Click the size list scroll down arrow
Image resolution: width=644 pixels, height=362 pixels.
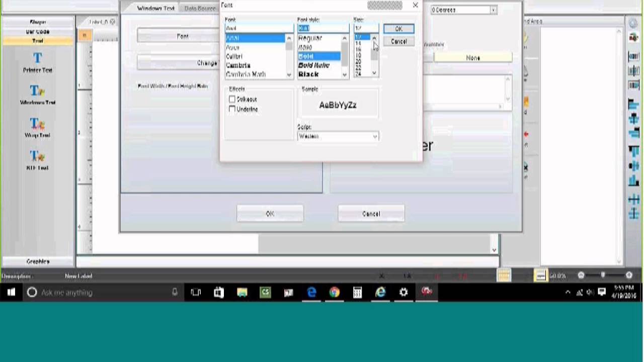(x=374, y=73)
